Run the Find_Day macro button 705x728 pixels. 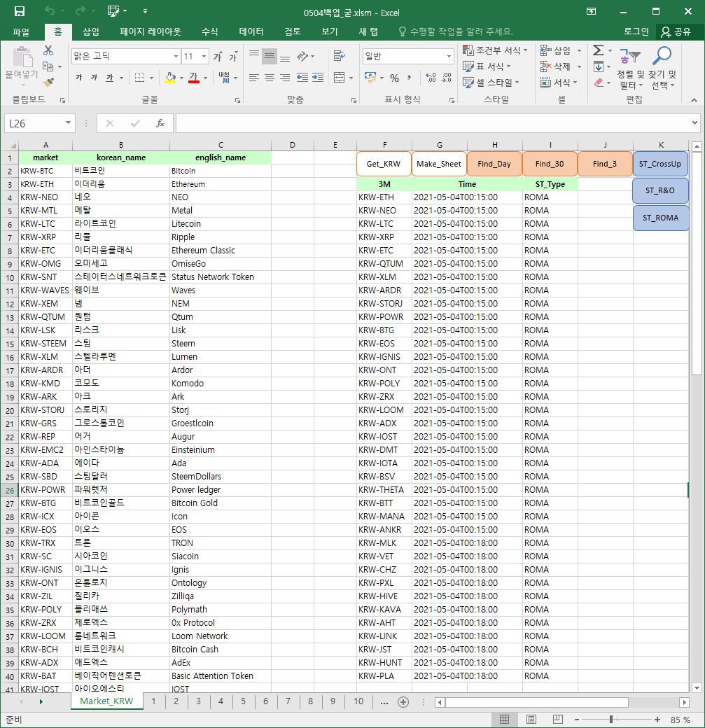[494, 164]
